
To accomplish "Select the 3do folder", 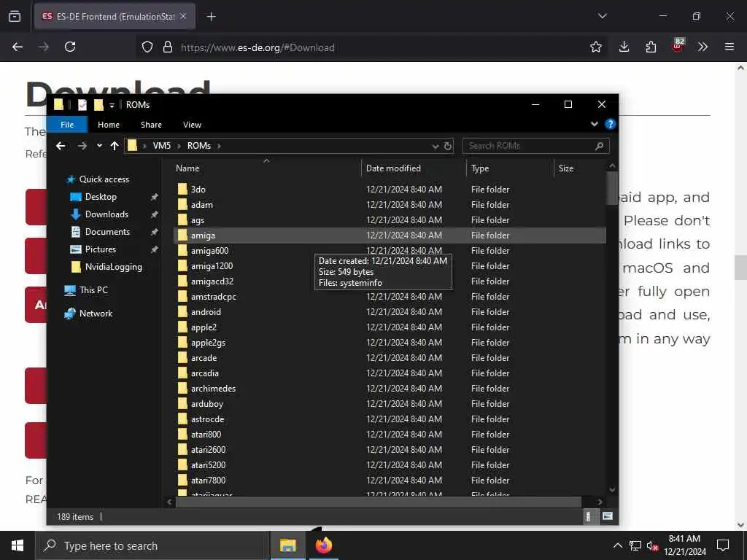I will click(198, 190).
